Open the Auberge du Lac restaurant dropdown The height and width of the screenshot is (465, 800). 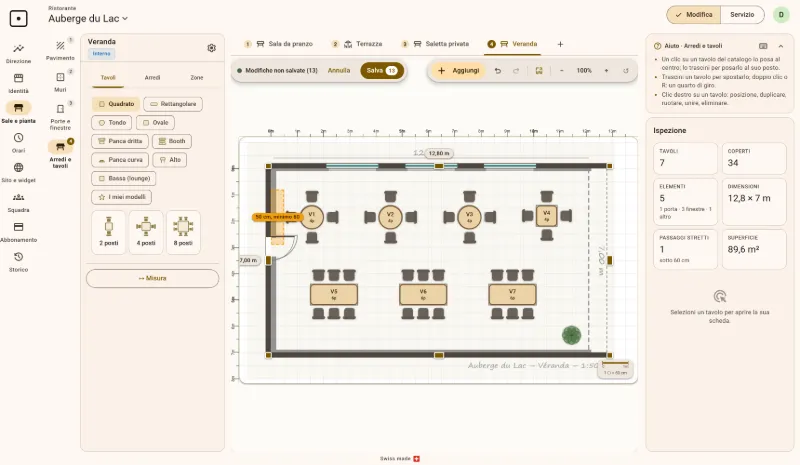click(x=88, y=18)
